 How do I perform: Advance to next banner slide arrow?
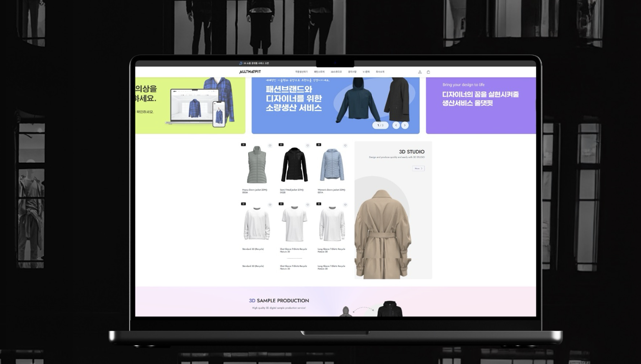[405, 125]
